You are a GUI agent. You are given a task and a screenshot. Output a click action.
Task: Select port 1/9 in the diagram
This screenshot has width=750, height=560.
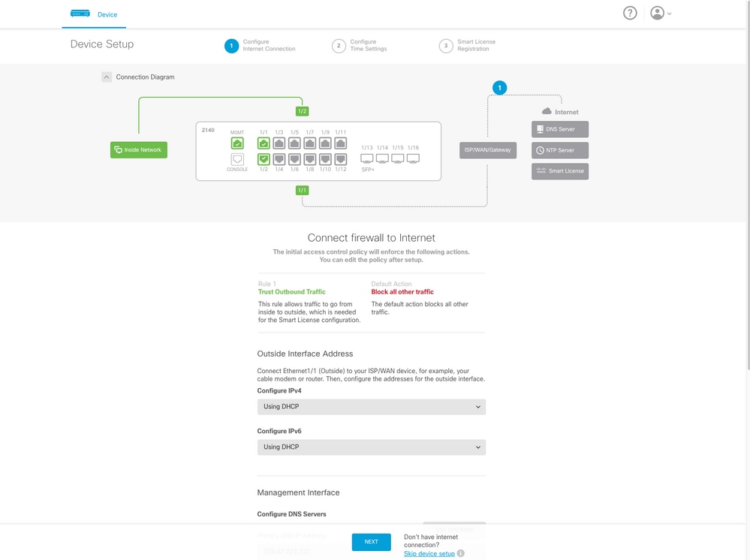(x=325, y=143)
